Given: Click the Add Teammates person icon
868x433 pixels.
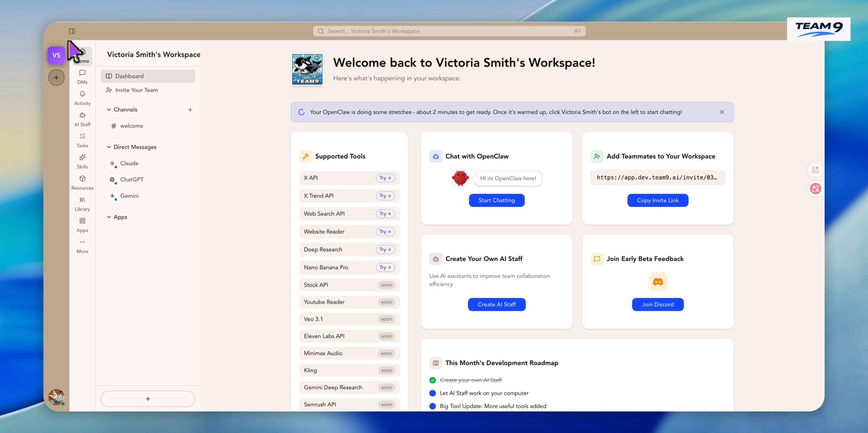Looking at the screenshot, I should coord(597,156).
